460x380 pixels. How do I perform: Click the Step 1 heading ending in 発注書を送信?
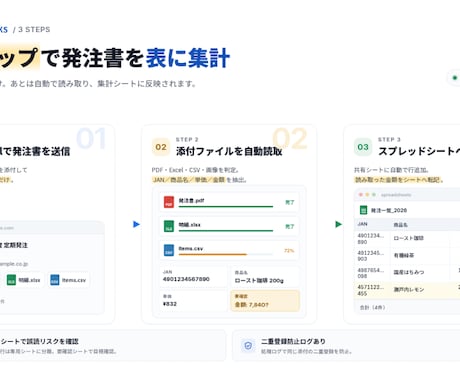click(35, 151)
